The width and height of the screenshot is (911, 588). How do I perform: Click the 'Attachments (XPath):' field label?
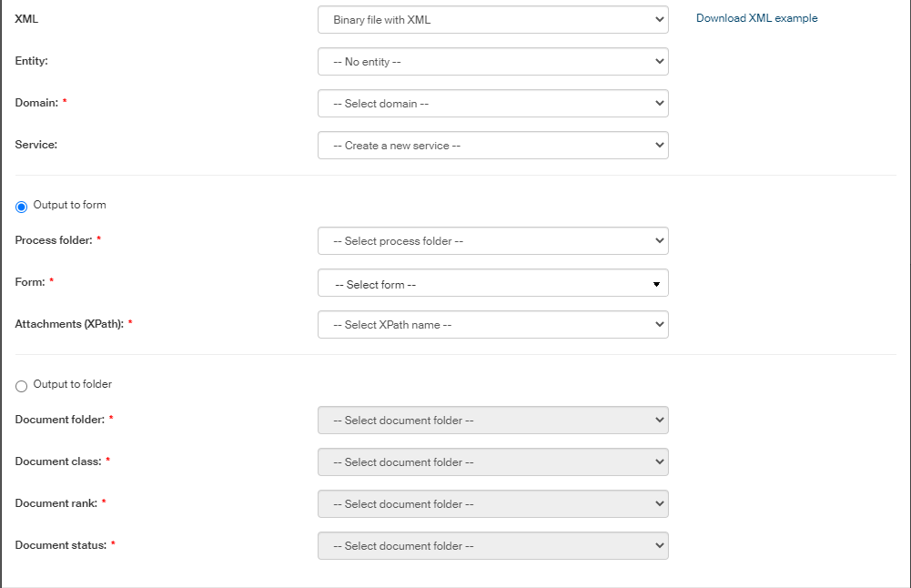pyautogui.click(x=69, y=324)
